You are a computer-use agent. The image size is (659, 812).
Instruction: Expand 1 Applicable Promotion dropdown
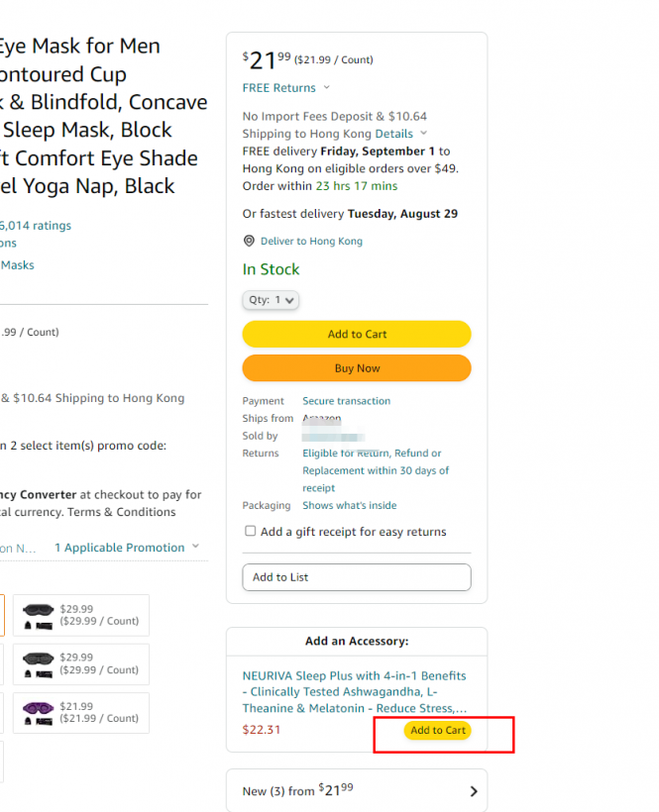[x=195, y=548]
